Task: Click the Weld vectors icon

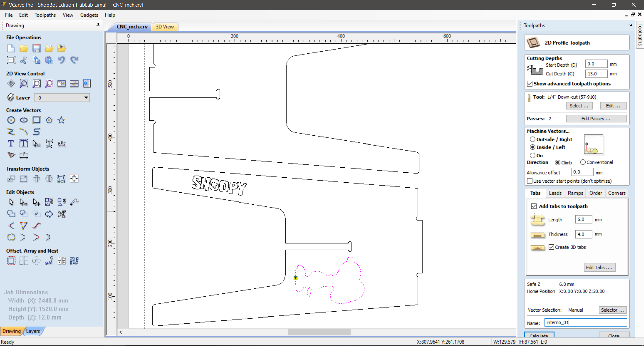Action: pos(11,214)
